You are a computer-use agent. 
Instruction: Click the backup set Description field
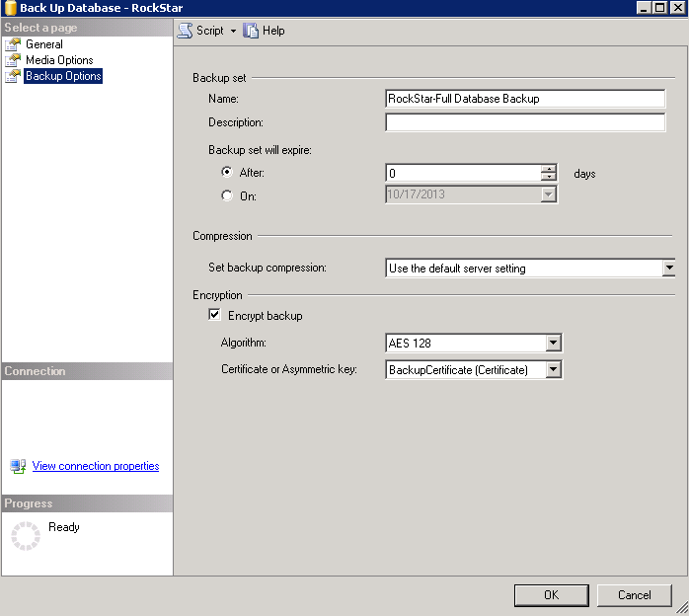pos(525,122)
